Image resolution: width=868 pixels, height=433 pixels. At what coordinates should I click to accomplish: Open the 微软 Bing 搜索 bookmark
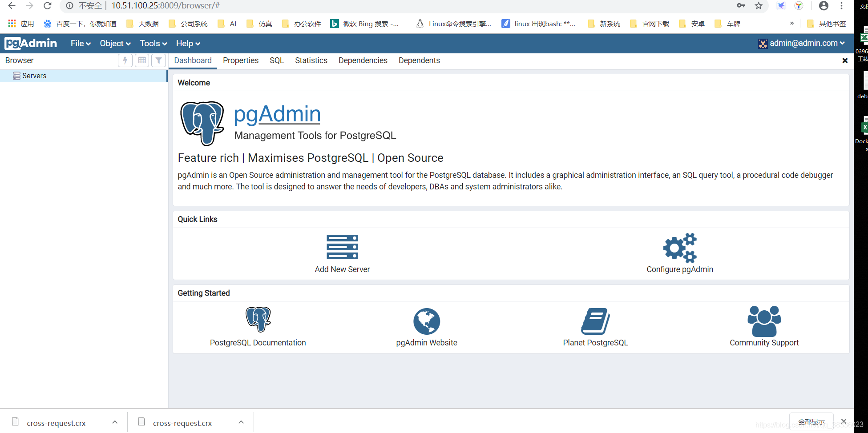[364, 24]
